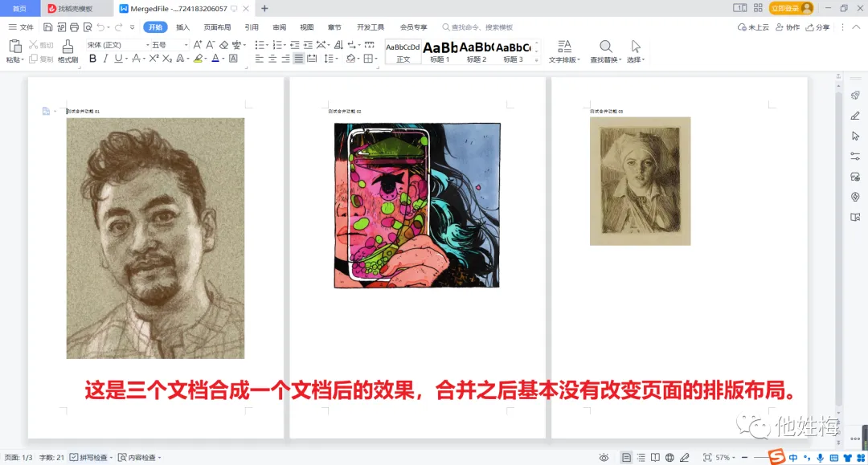Expand the borders dropdown arrow
Screen dimensions: 868x465
click(376, 59)
